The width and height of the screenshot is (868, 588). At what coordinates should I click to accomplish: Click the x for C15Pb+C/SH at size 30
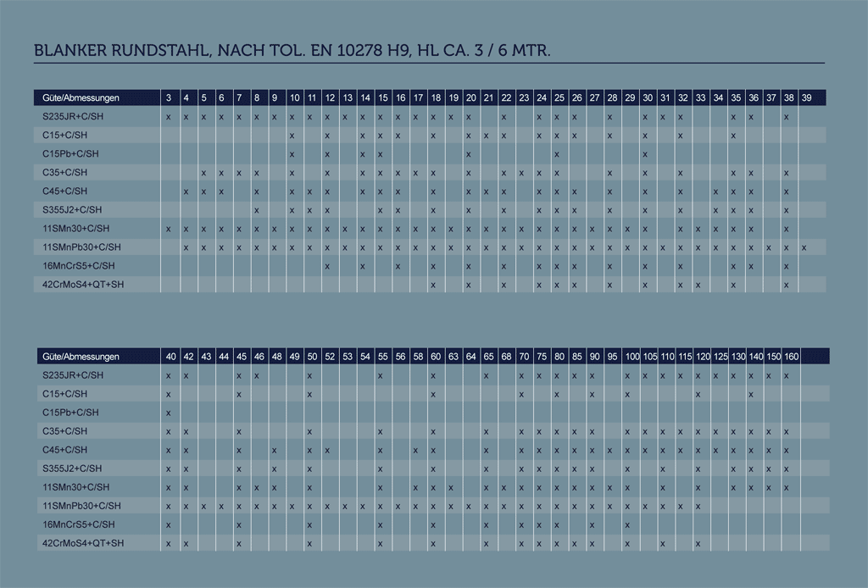click(645, 154)
